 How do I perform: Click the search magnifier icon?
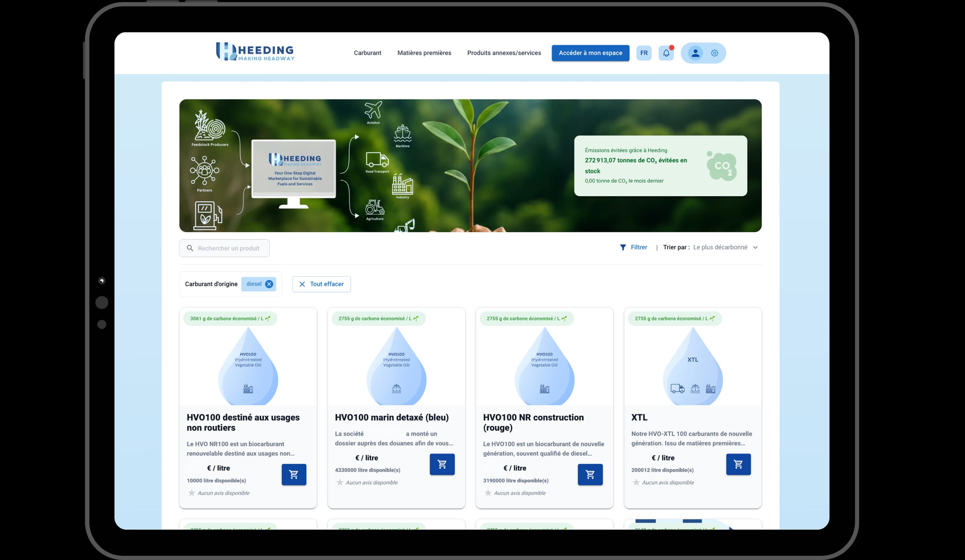coord(190,248)
